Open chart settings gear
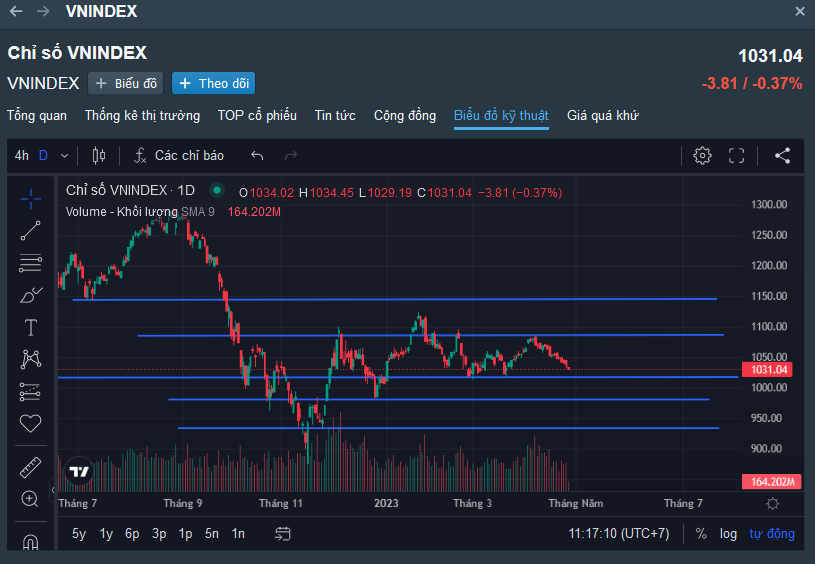The height and width of the screenshot is (564, 815). click(x=702, y=155)
